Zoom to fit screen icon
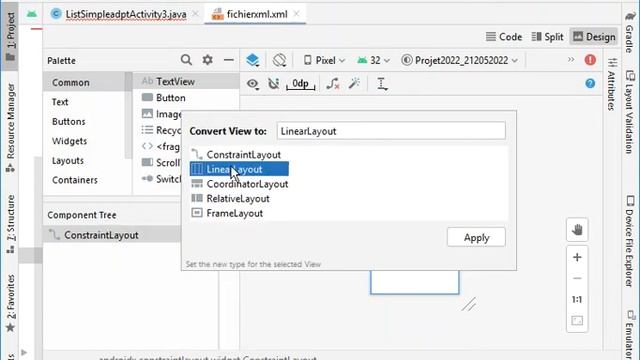The width and height of the screenshot is (640, 360). (x=577, y=321)
